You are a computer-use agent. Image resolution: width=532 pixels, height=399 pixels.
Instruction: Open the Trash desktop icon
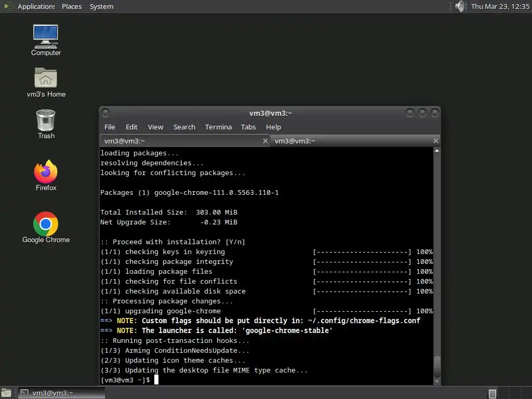click(46, 124)
